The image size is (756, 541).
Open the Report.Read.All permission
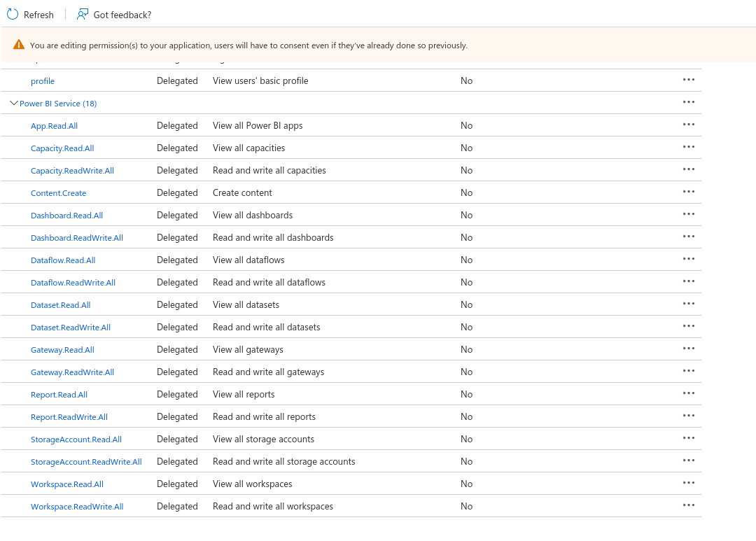point(59,395)
